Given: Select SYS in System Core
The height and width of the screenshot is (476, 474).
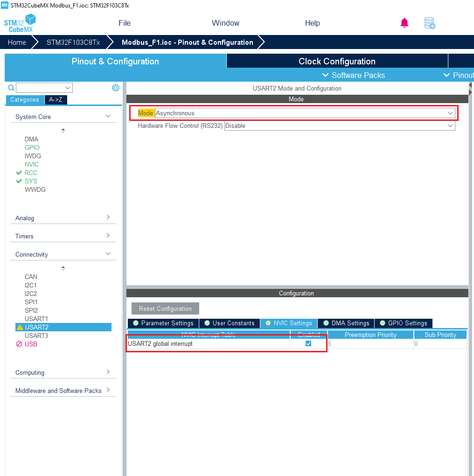Looking at the screenshot, I should click(31, 181).
